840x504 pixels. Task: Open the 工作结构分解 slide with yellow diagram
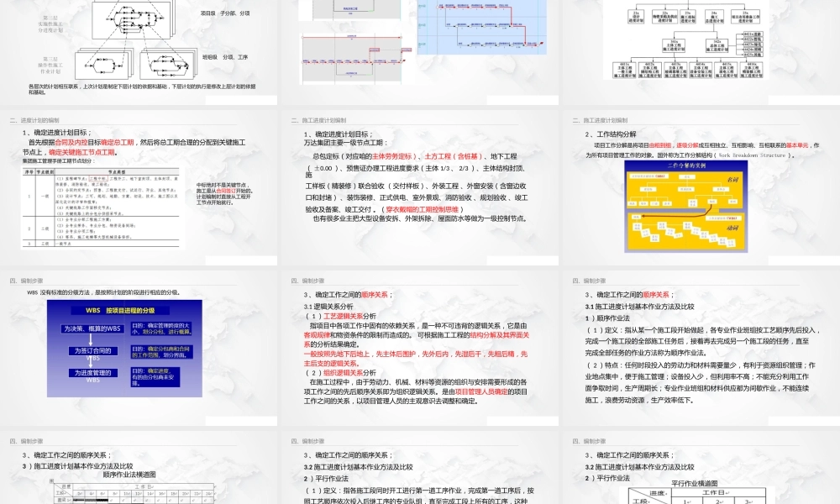[701, 188]
